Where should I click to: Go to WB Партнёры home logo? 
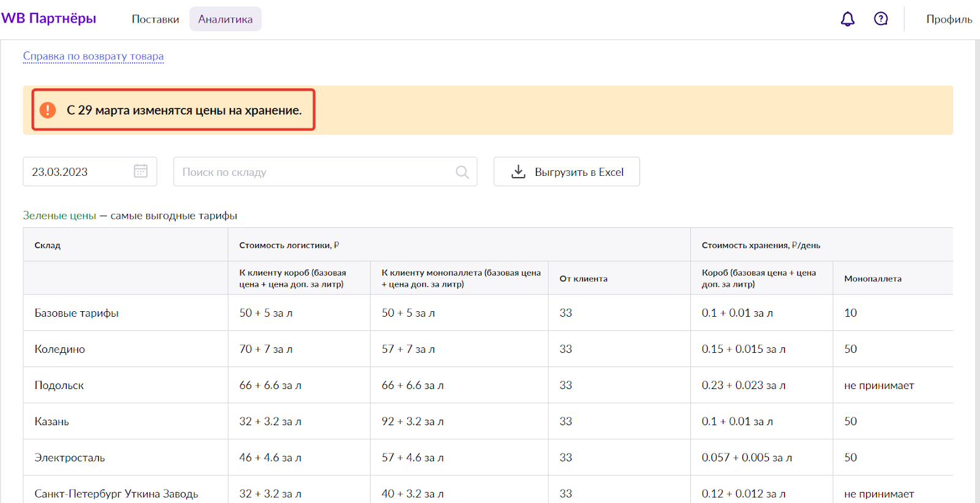point(49,18)
